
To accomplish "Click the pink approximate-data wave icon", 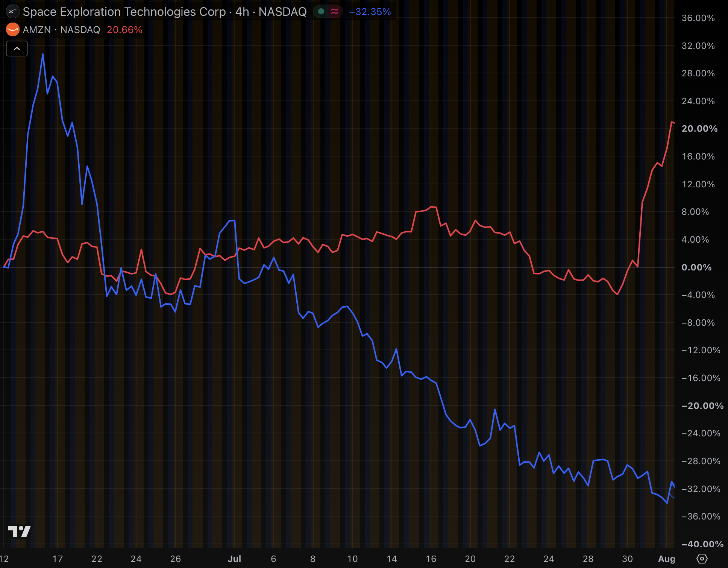I will (x=334, y=12).
